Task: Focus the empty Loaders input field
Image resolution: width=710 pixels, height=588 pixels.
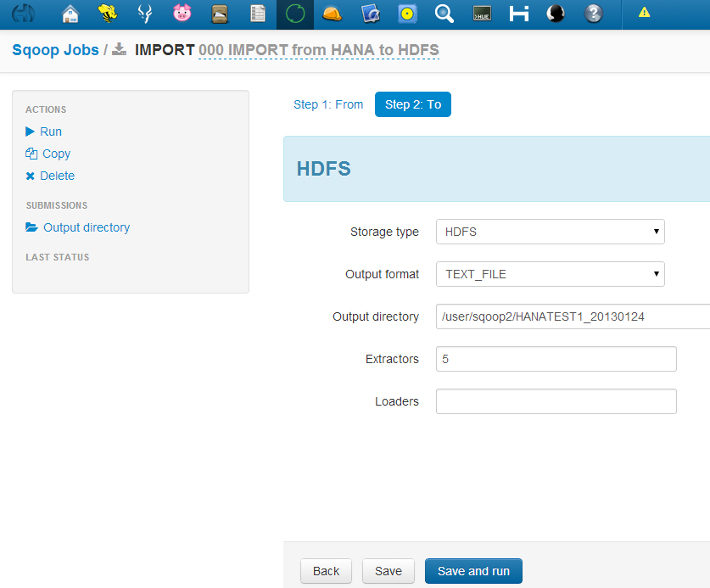Action: pos(556,401)
